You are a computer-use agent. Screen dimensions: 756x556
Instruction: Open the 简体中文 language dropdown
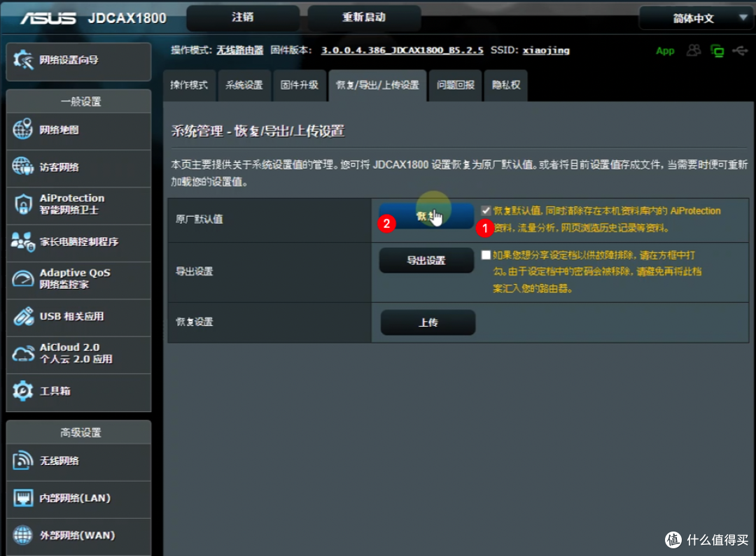pos(695,17)
